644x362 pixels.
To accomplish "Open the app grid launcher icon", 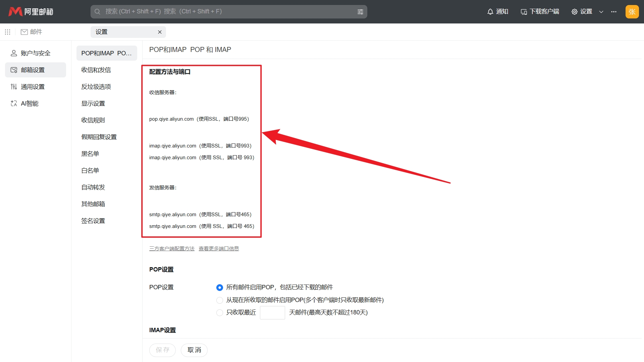I will tap(8, 32).
